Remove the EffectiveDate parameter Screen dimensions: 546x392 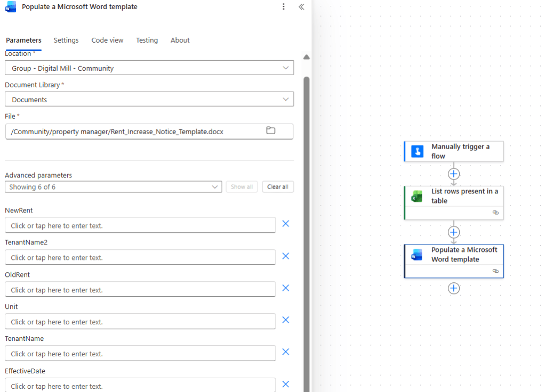coord(286,384)
